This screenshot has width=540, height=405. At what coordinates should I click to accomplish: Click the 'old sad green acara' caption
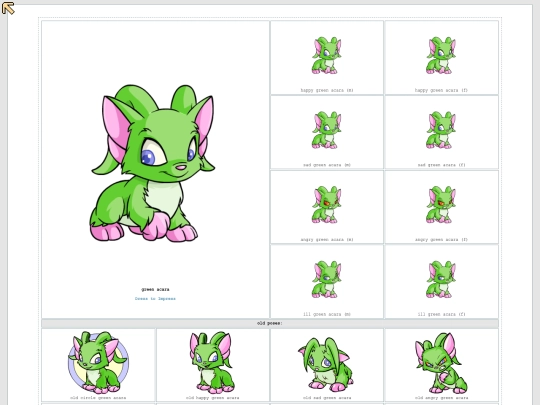327,398
